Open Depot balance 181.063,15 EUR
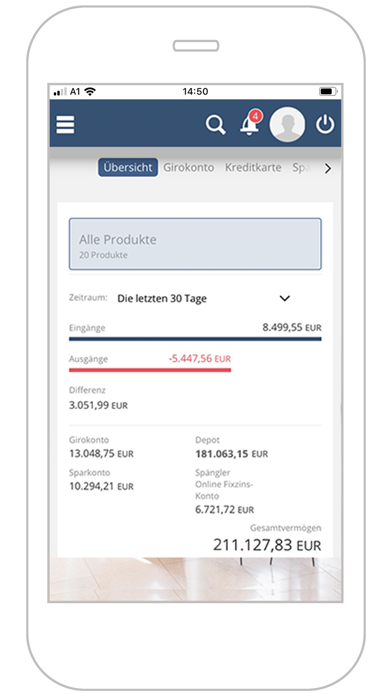 click(232, 454)
